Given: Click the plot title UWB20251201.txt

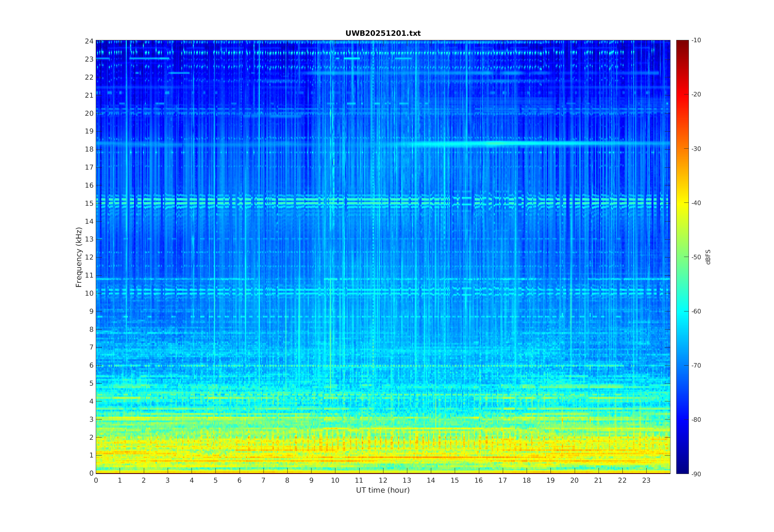Looking at the screenshot, I should click(383, 33).
